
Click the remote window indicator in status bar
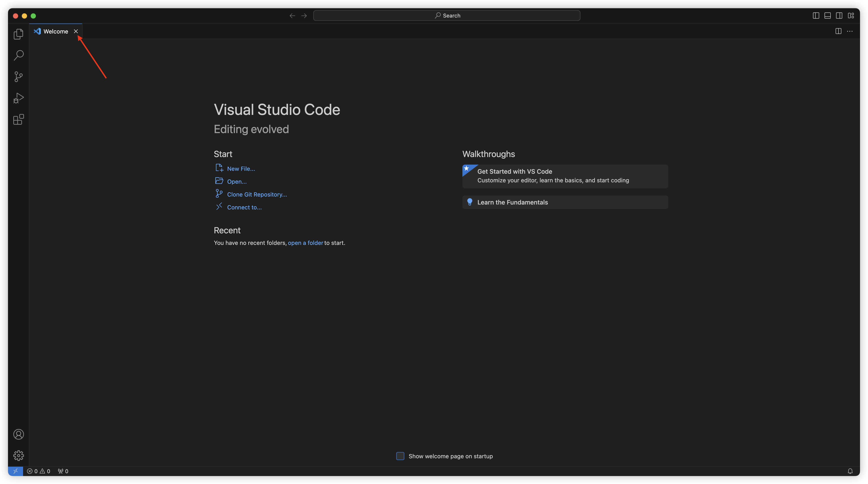click(x=16, y=471)
